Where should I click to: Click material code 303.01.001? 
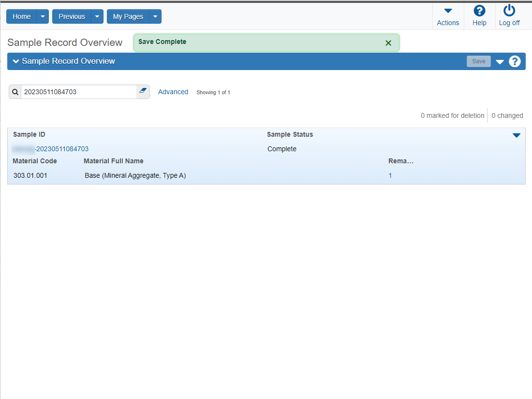coord(30,176)
